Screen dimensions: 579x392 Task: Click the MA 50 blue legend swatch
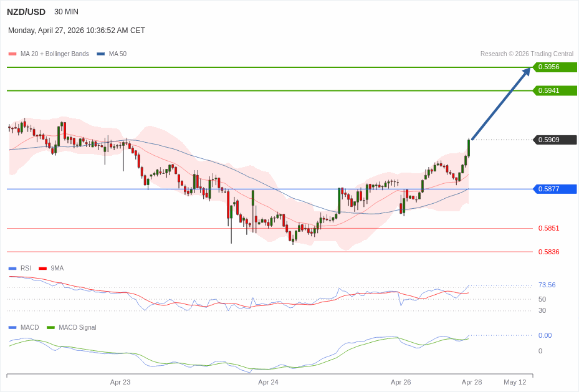pyautogui.click(x=100, y=54)
